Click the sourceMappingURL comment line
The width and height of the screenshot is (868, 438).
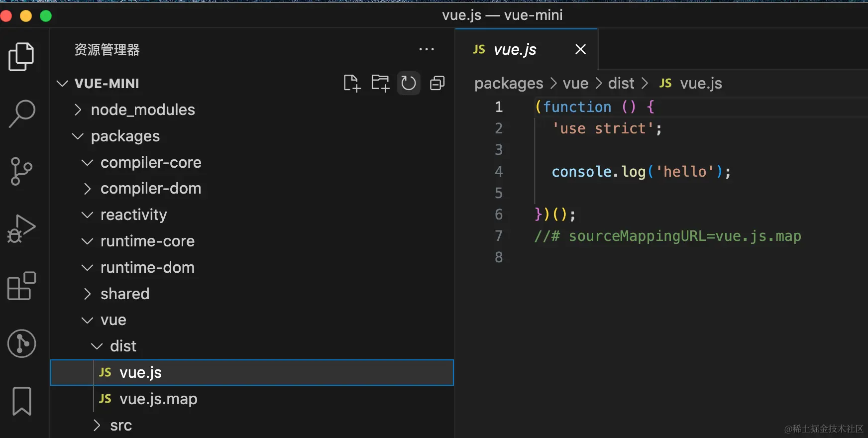coord(667,236)
